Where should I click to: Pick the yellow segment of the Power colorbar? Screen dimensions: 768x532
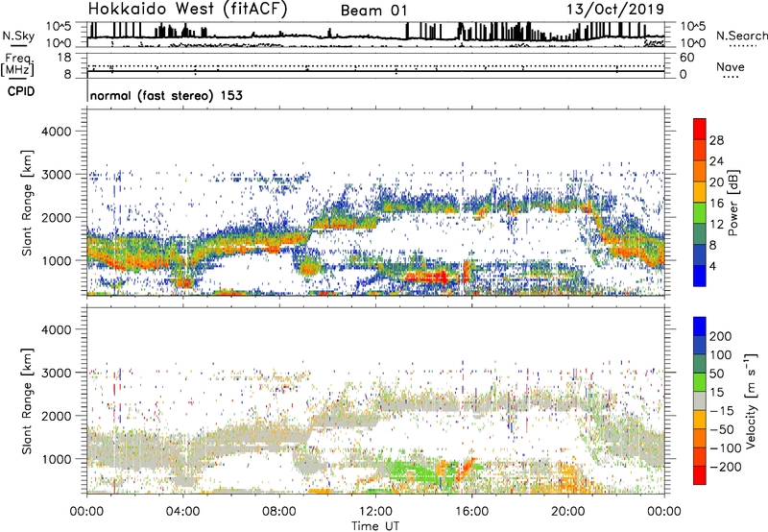coord(700,191)
